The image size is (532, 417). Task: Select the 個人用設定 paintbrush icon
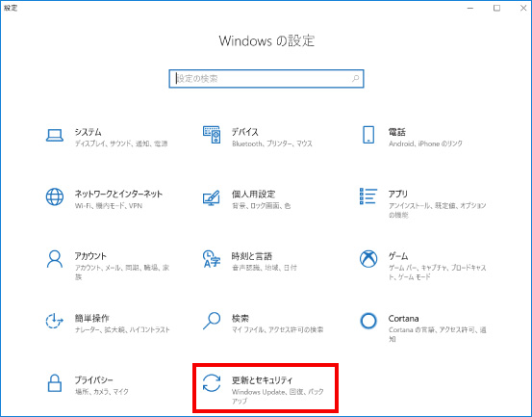(212, 197)
